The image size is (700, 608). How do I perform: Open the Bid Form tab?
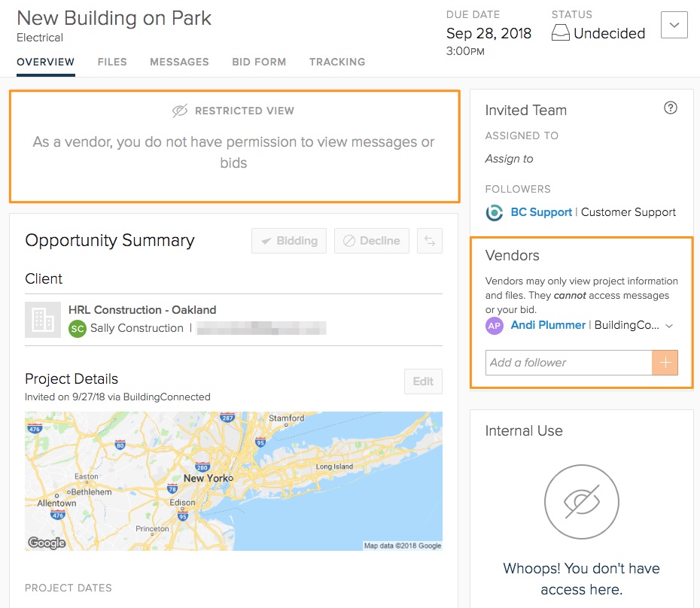coord(259,62)
